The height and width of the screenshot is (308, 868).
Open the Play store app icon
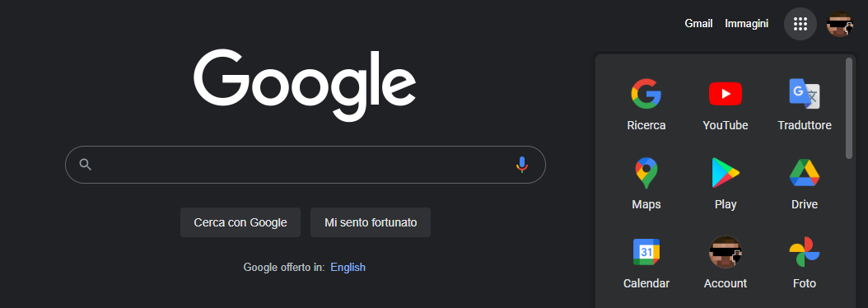coord(726,184)
